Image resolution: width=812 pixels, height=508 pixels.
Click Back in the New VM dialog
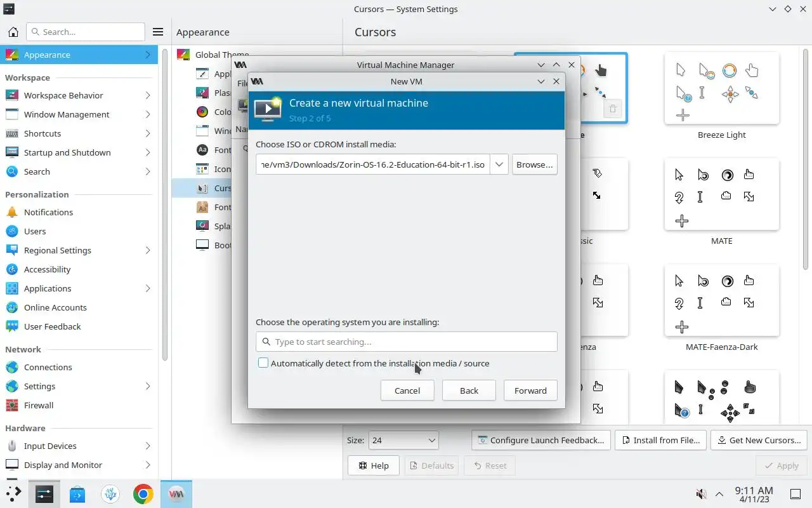(x=469, y=391)
